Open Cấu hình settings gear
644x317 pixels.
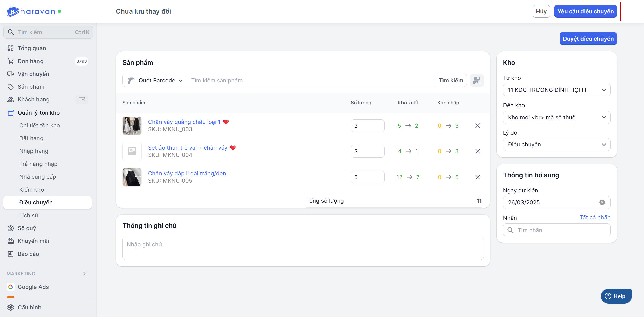11,307
